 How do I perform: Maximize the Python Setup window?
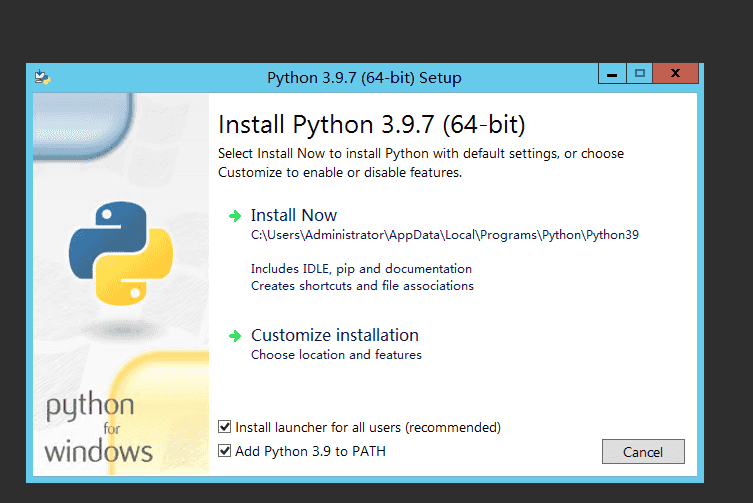639,73
